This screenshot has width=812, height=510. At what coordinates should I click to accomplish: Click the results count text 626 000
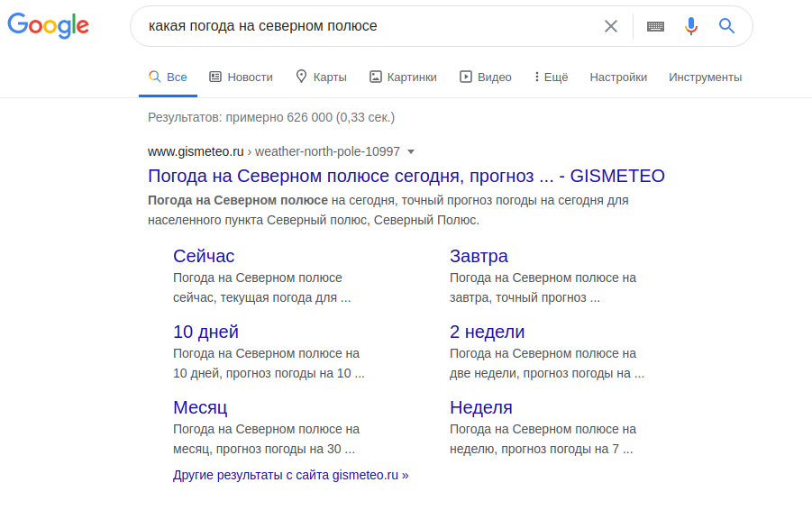tap(309, 117)
